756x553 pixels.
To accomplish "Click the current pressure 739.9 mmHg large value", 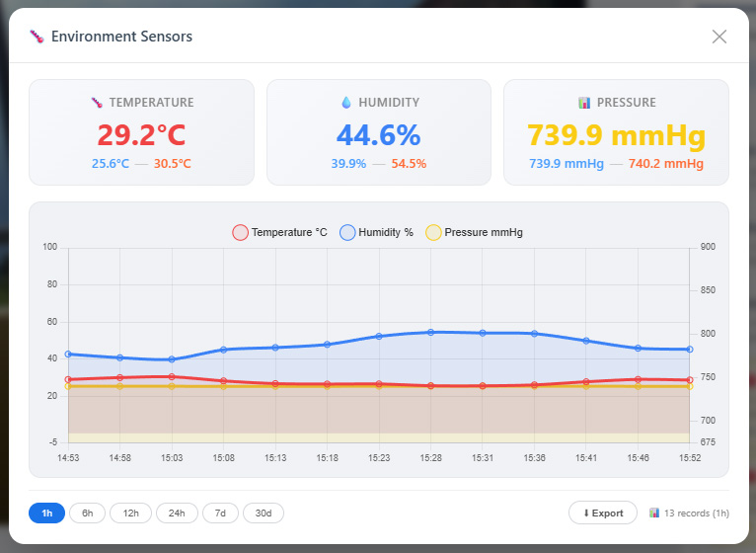I will click(616, 134).
